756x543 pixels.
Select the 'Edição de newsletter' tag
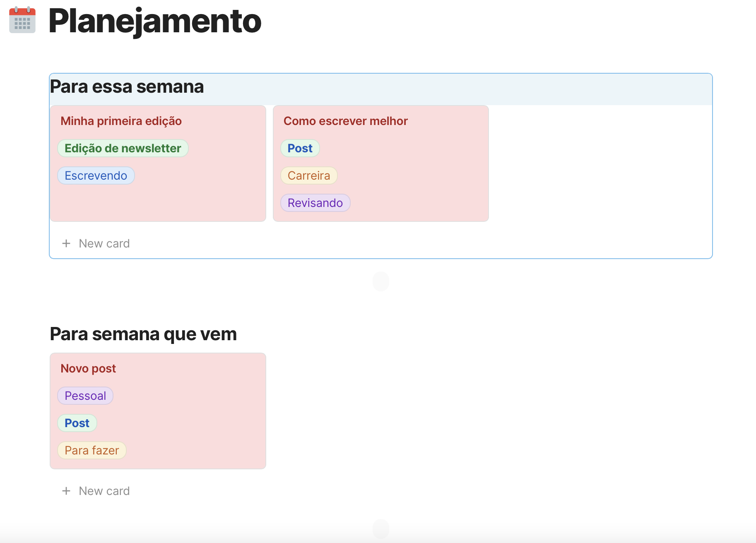pyautogui.click(x=123, y=148)
